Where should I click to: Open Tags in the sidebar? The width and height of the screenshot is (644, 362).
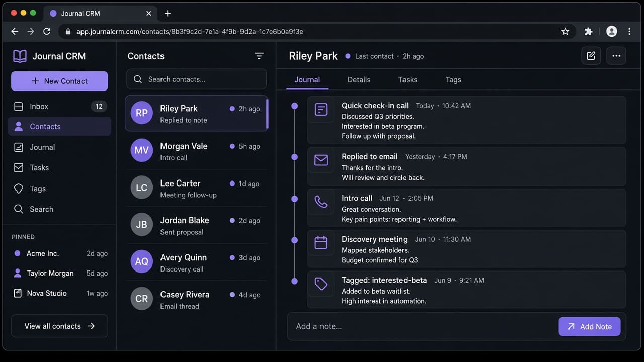(x=59, y=189)
